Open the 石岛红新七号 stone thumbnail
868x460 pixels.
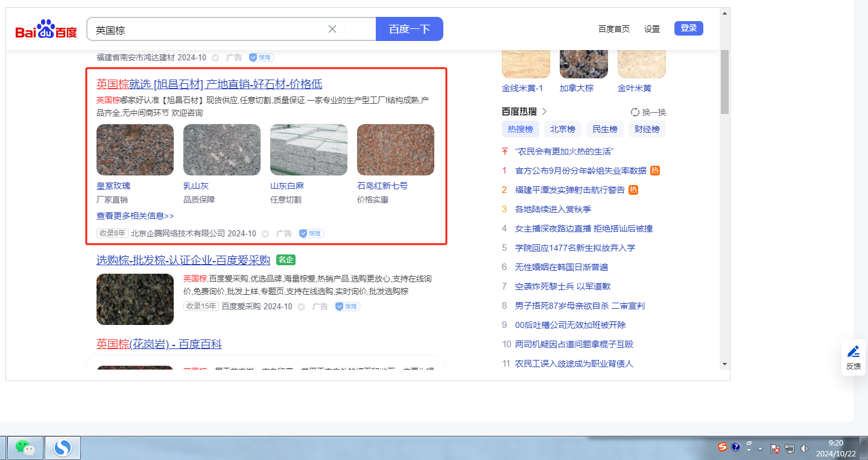point(396,150)
